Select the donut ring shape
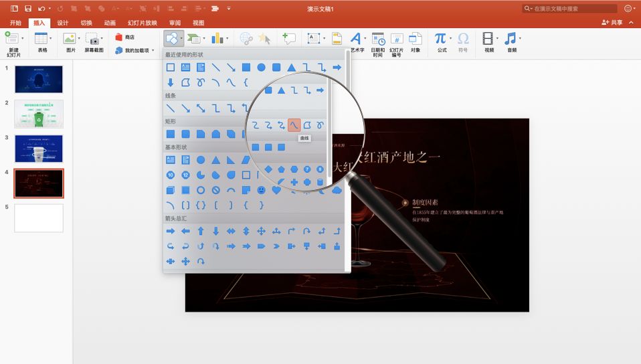Viewport: 641px width, 364px height. 201,190
